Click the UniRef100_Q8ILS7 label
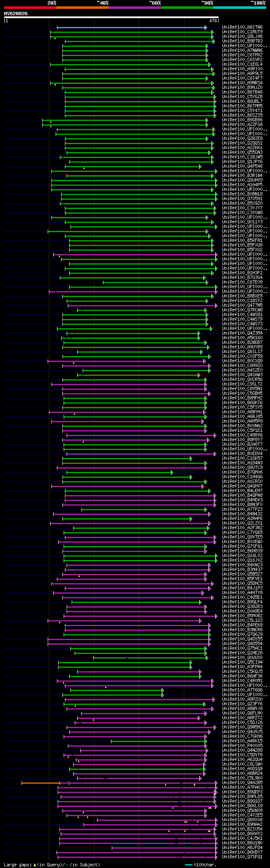This screenshot has width=270, height=868. [242, 352]
